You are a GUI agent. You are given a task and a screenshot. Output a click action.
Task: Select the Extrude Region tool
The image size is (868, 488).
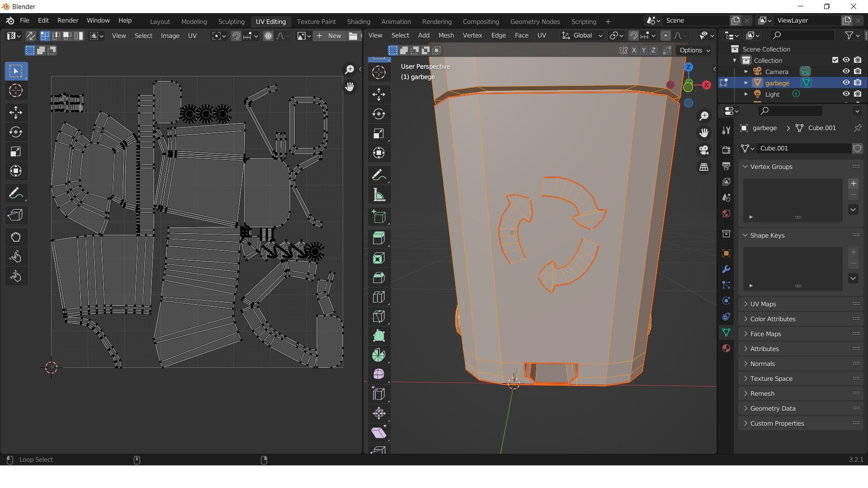coord(379,238)
